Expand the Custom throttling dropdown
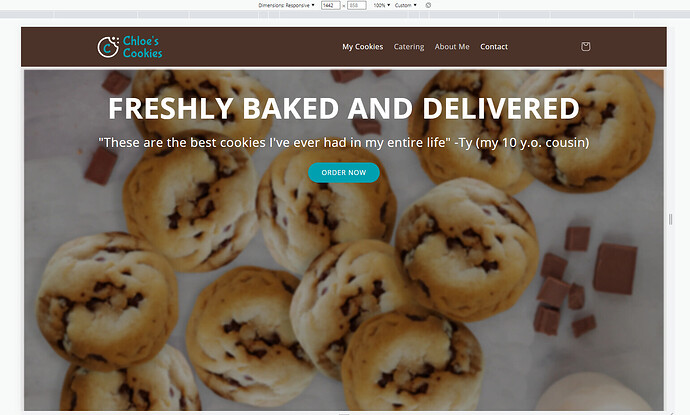This screenshot has width=690, height=415. point(405,5)
